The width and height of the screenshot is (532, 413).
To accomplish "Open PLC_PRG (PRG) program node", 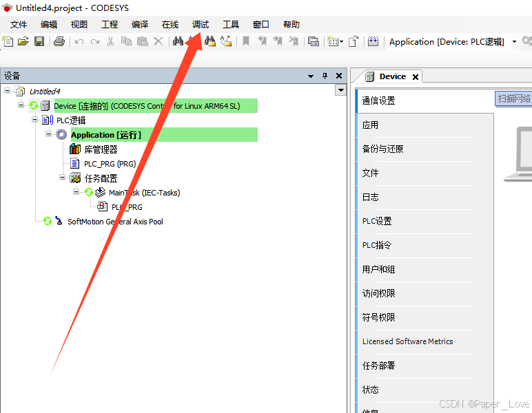I will 110,164.
